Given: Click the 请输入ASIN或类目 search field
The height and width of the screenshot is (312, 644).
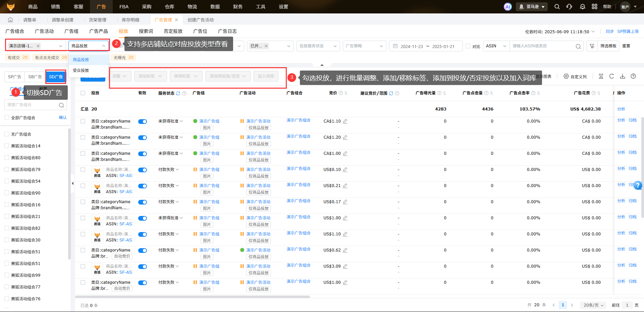Looking at the screenshot, I should pyautogui.click(x=543, y=46).
